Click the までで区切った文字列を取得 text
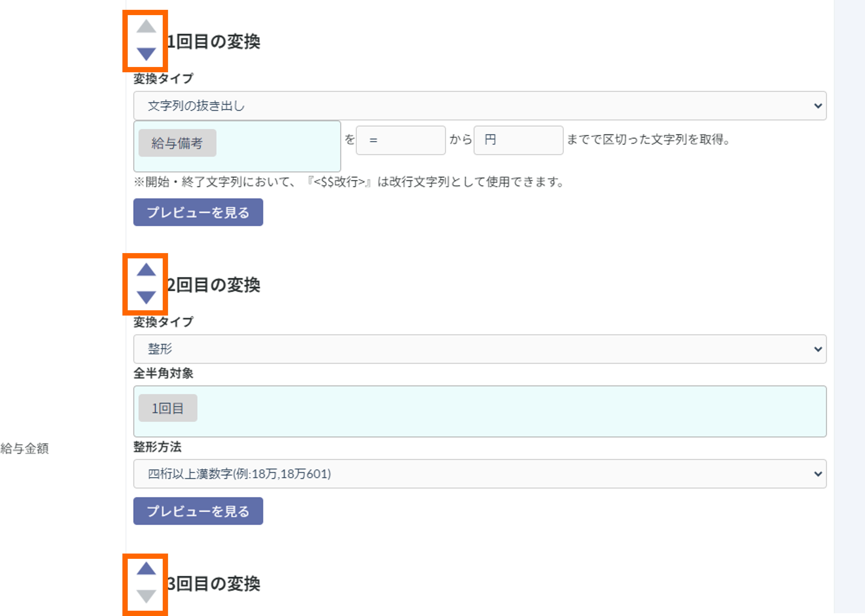This screenshot has height=616, width=865. tap(649, 140)
